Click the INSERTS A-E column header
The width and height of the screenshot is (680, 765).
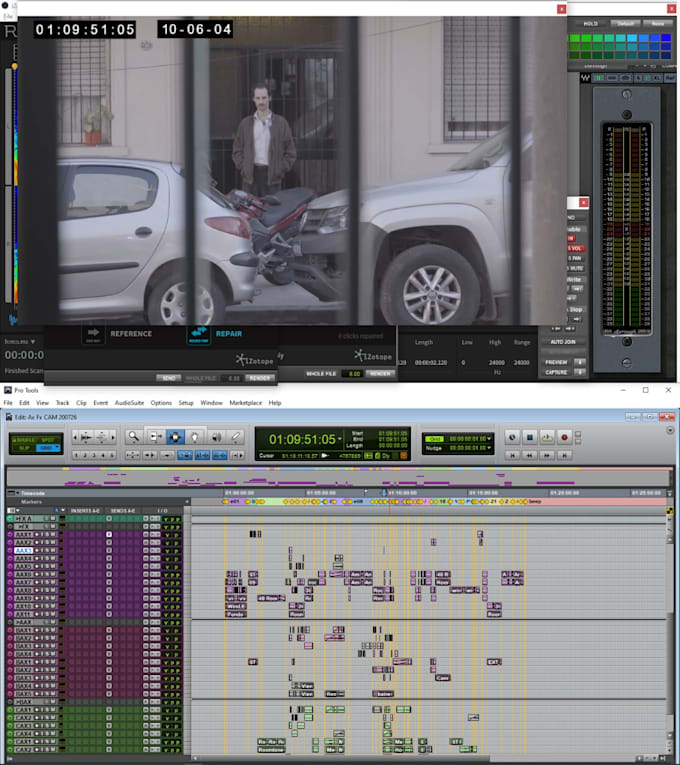click(x=85, y=510)
